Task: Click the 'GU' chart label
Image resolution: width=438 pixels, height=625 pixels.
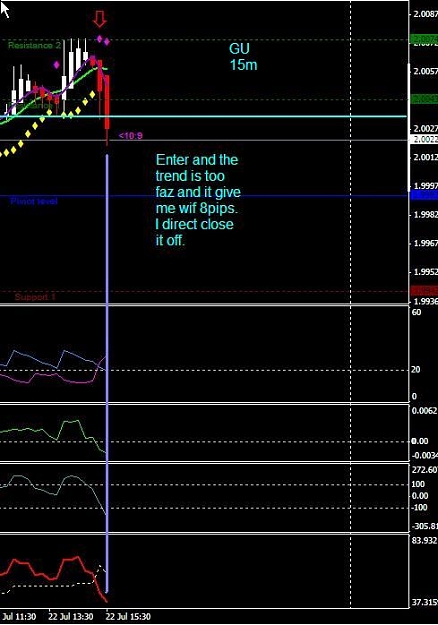Action: tap(239, 49)
